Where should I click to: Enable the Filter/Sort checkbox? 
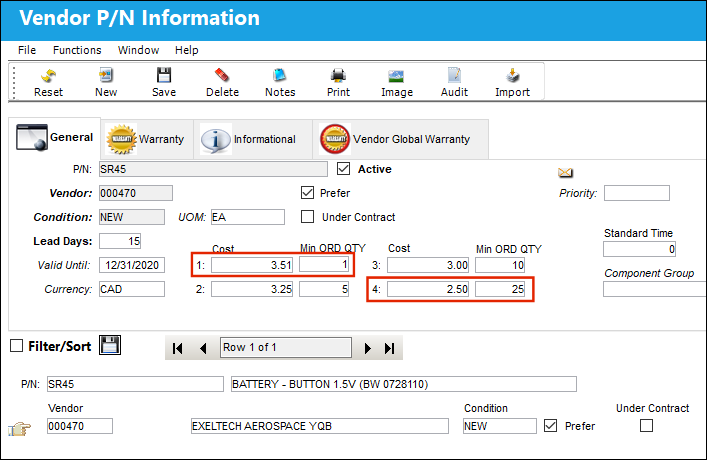point(17,345)
